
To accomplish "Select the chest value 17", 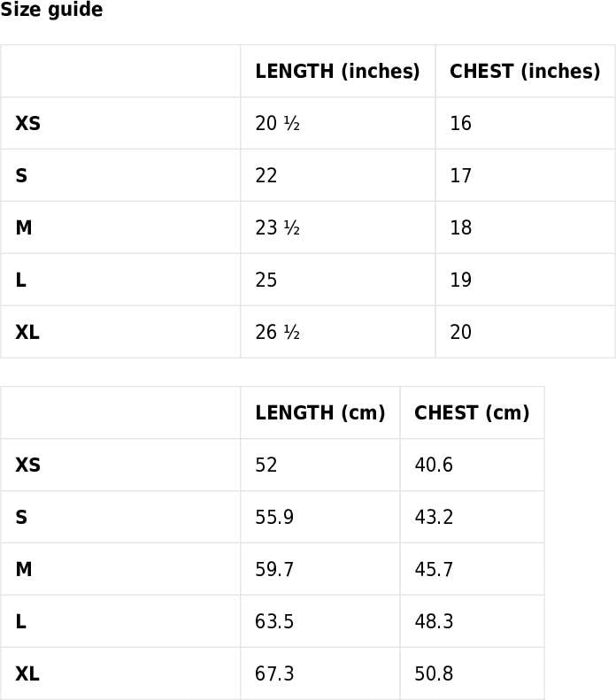I will click(460, 176).
